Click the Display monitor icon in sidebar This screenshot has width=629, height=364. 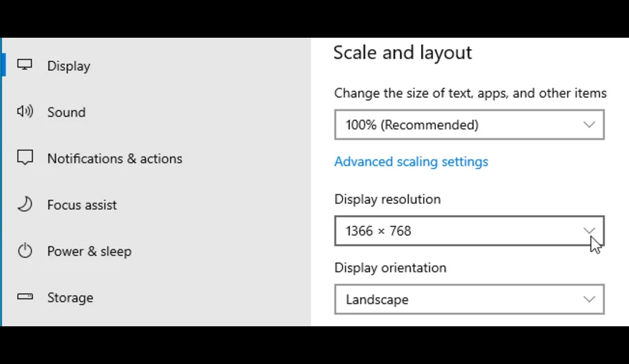click(24, 65)
